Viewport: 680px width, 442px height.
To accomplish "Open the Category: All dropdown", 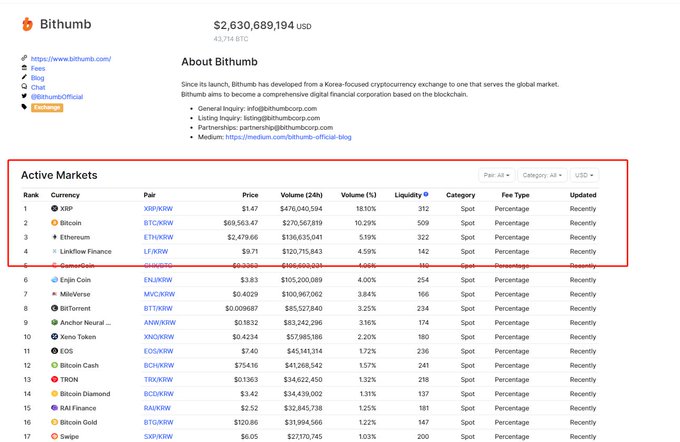I will (x=542, y=175).
